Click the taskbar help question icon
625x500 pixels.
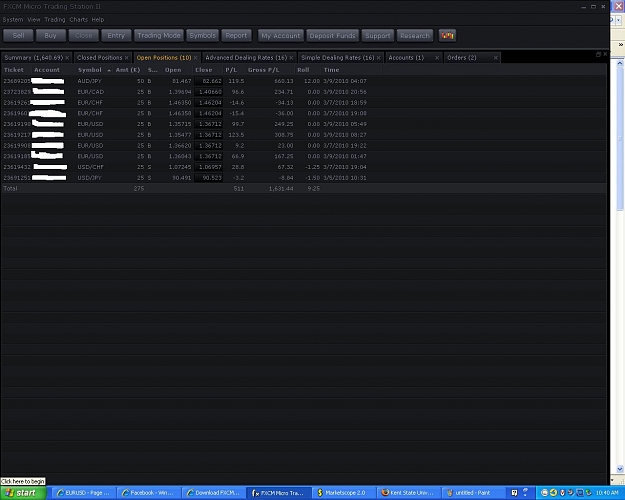pyautogui.click(x=514, y=493)
